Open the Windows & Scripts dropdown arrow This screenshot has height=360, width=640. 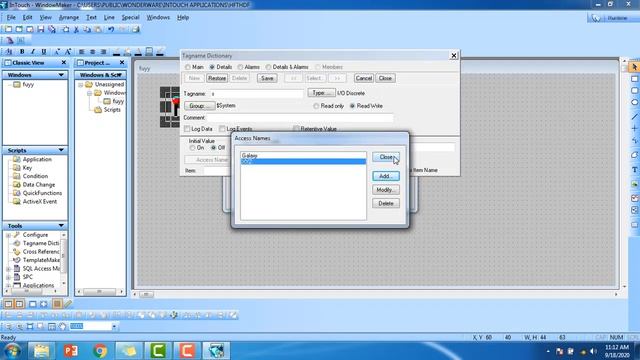[119, 75]
